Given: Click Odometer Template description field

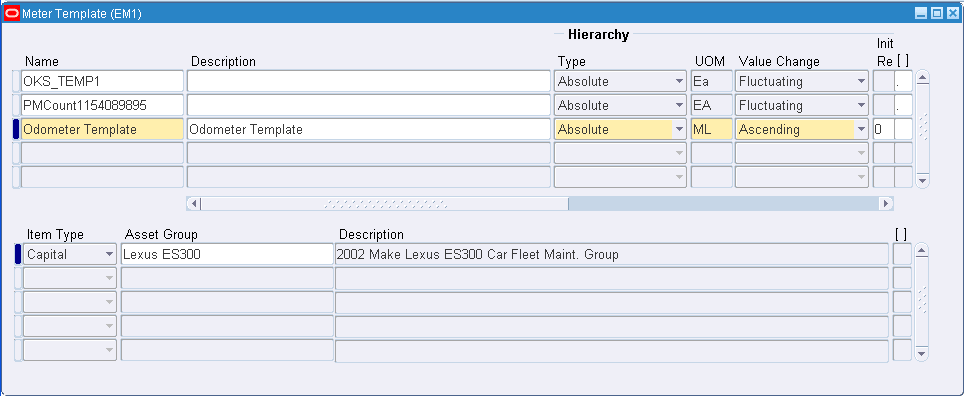Looking at the screenshot, I should [369, 129].
